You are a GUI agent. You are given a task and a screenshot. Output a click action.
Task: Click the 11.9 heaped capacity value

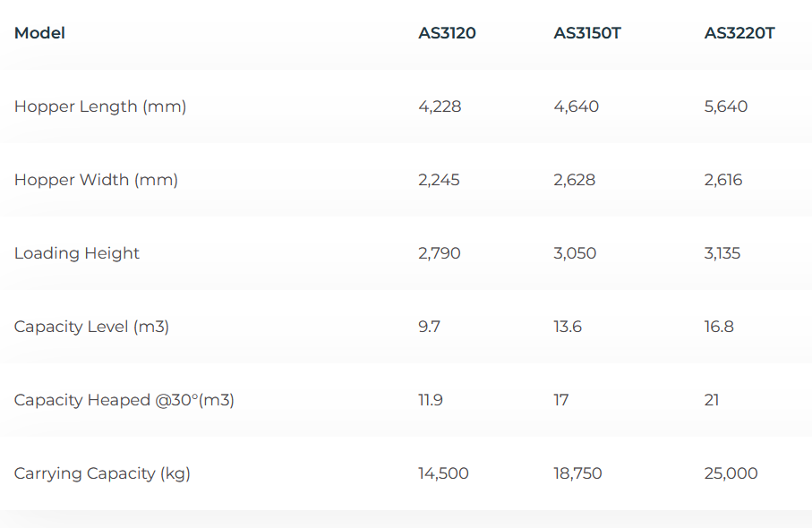point(431,400)
